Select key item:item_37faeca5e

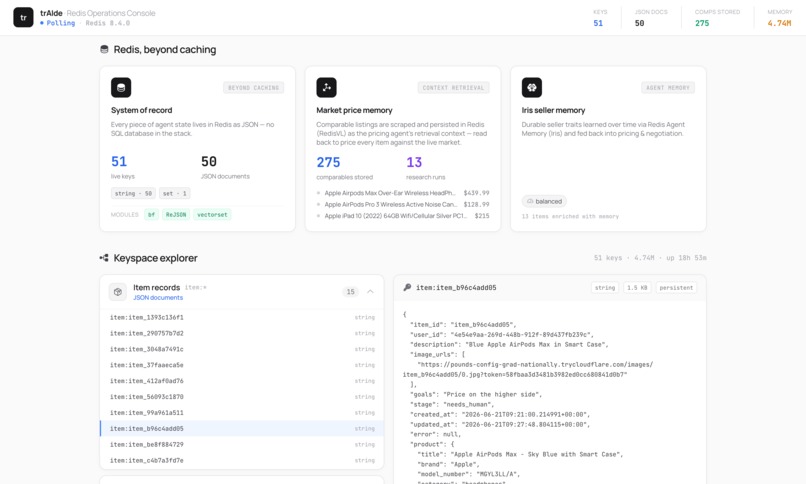242,365
